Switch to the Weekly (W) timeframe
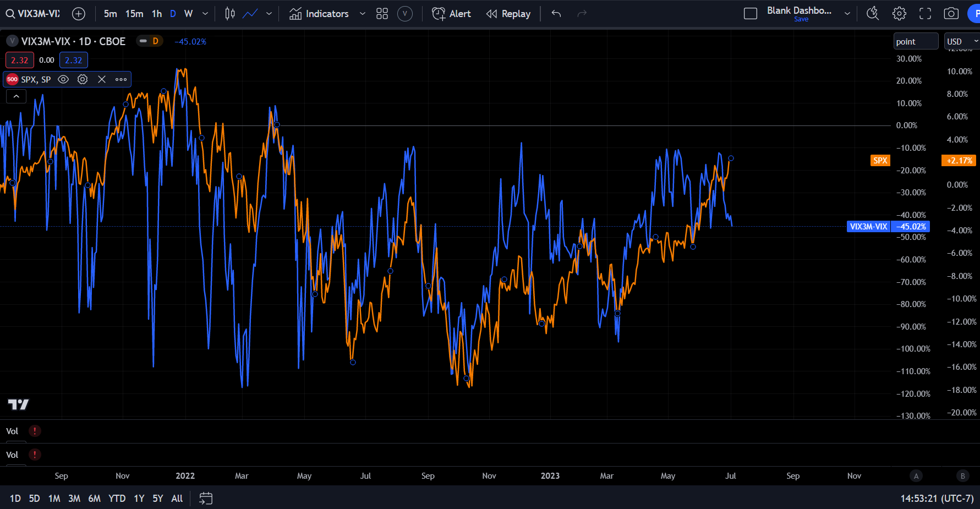The width and height of the screenshot is (980, 509). coord(188,14)
